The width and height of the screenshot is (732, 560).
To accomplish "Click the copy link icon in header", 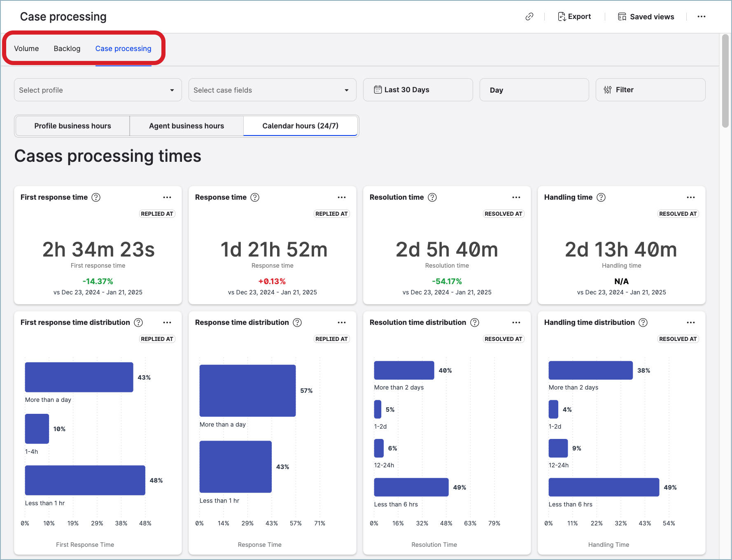I will pyautogui.click(x=529, y=16).
